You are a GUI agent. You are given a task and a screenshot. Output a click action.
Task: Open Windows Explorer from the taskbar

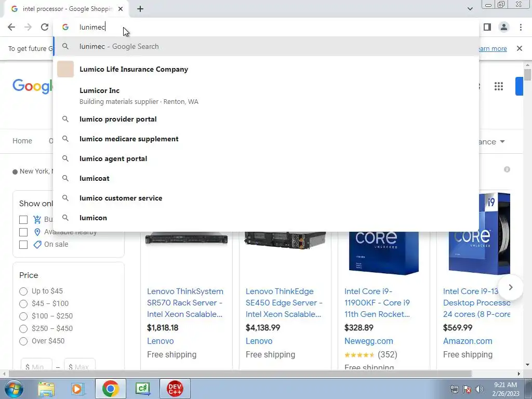pyautogui.click(x=46, y=389)
